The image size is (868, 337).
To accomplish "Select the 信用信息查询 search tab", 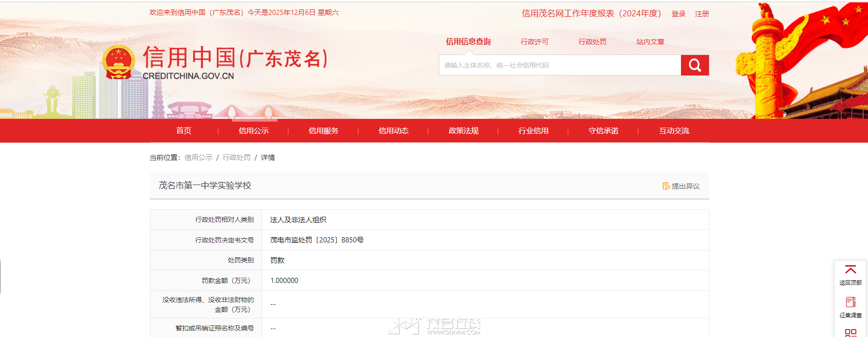I will [x=468, y=42].
